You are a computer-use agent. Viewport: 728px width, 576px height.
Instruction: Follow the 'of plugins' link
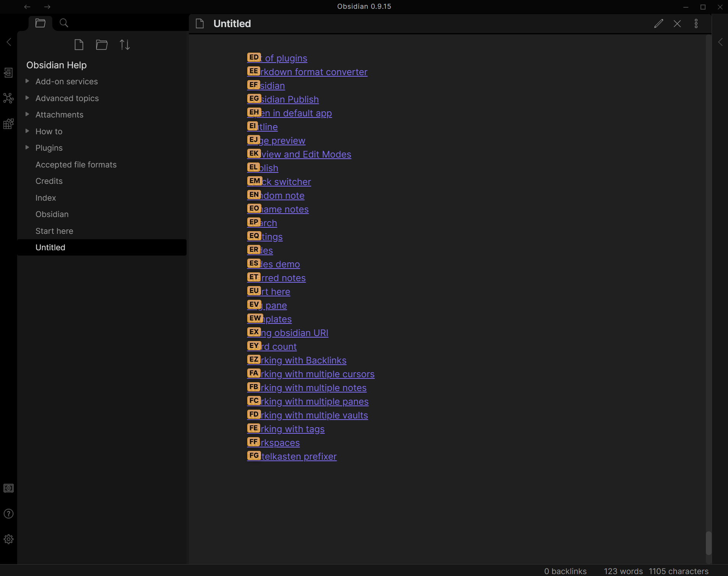tap(277, 58)
